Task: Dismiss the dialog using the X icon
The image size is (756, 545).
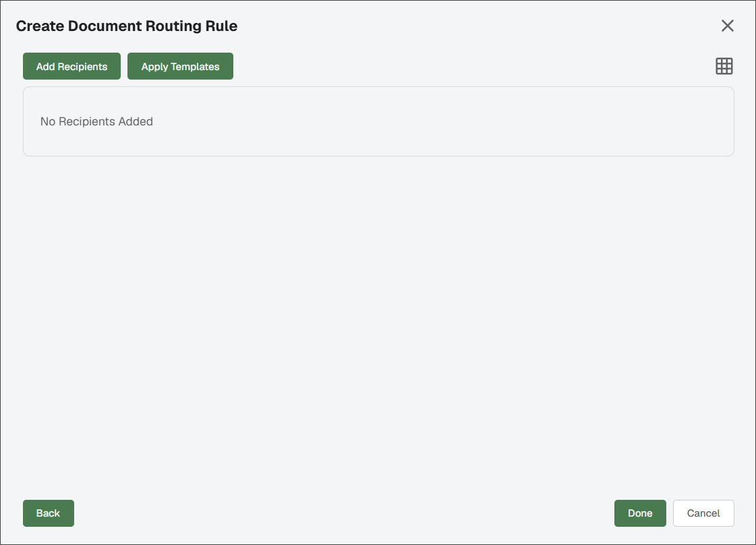Action: click(728, 26)
